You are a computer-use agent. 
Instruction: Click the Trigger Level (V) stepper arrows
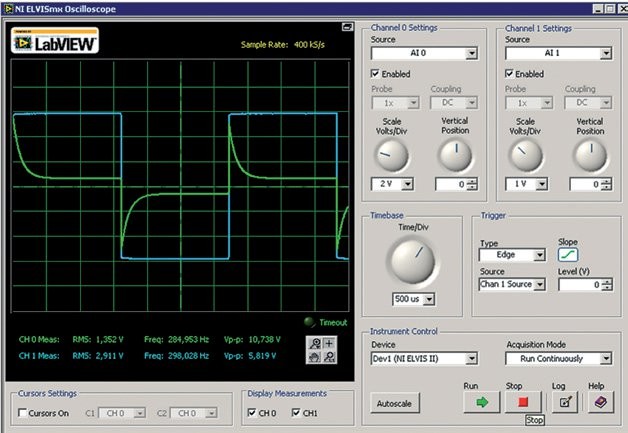point(608,284)
